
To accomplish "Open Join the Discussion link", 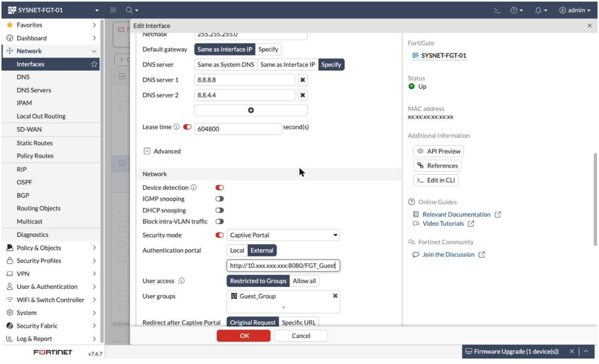I will pyautogui.click(x=448, y=255).
